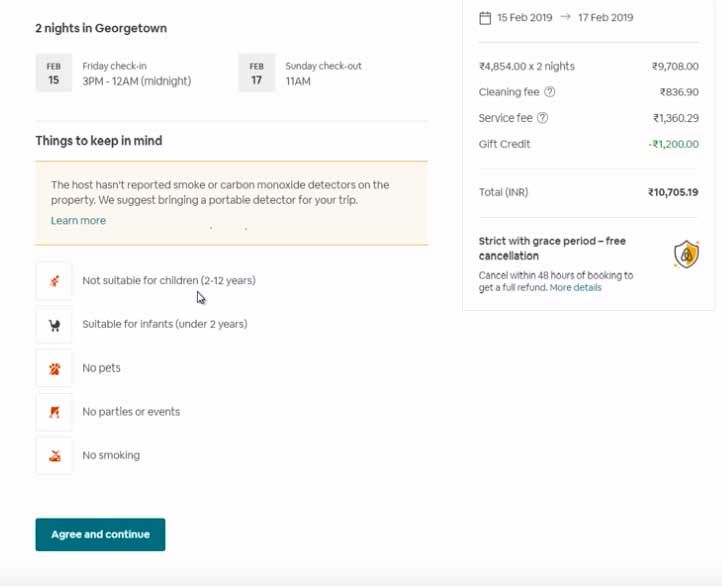722x586 pixels.
Task: Click the Feb 17 check-out date tile
Action: click(256, 74)
